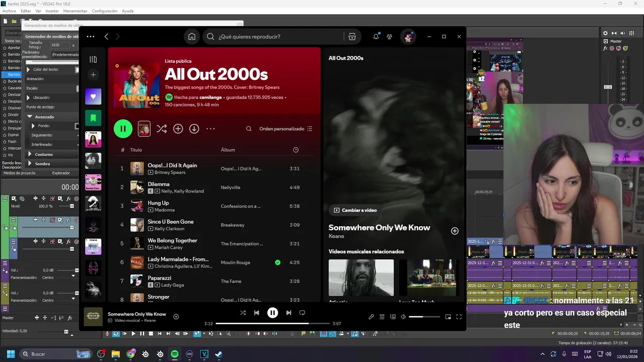Open Editar menu in VEGAS Pro
Viewport: 644px width, 362px height.
26,11
